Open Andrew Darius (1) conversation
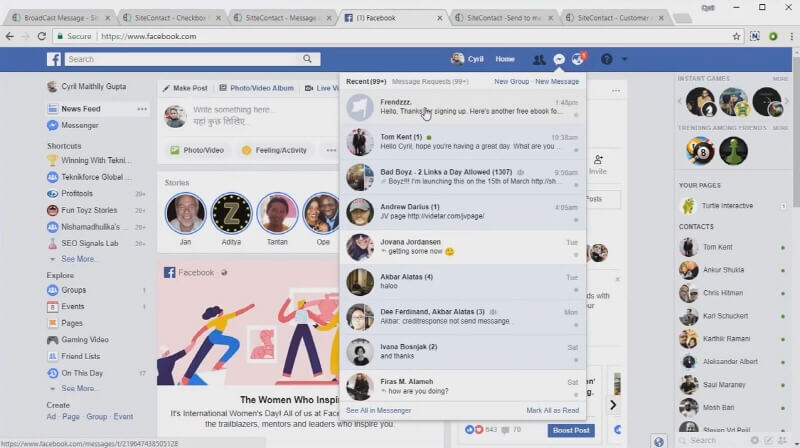This screenshot has width=800, height=448. [x=463, y=212]
